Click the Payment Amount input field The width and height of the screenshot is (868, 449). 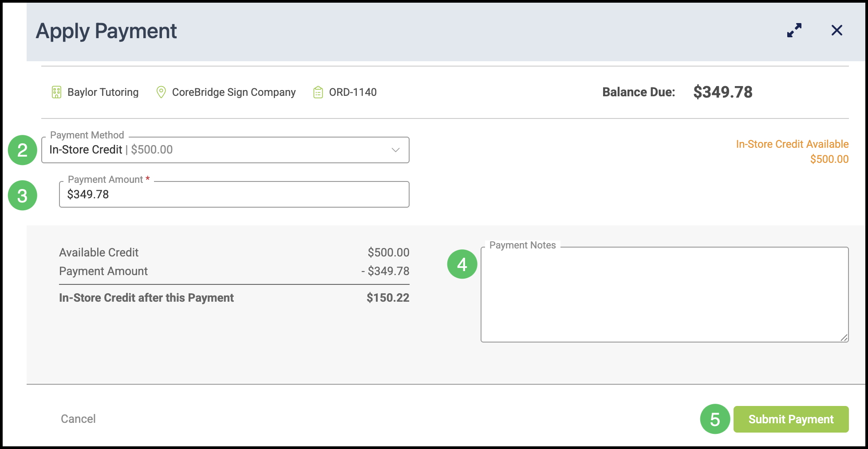[234, 194]
